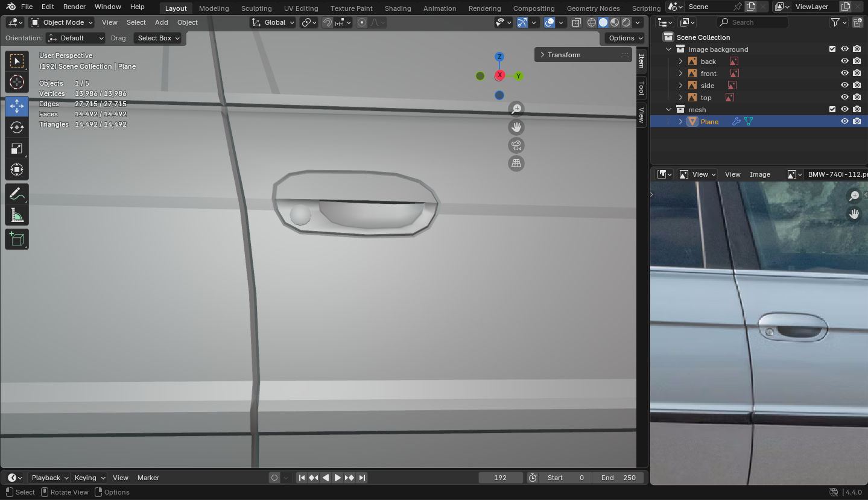
Task: Click the new collection icon in outliner
Action: click(x=858, y=22)
